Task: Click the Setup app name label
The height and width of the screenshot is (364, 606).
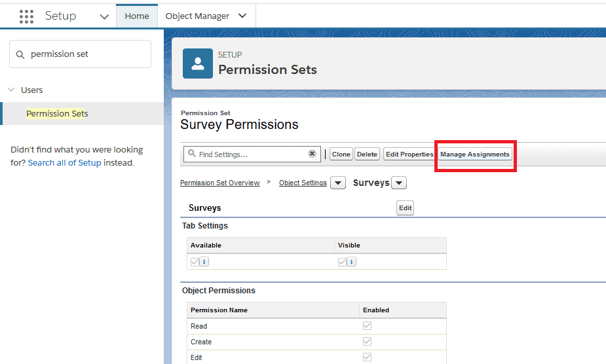Action: point(61,16)
